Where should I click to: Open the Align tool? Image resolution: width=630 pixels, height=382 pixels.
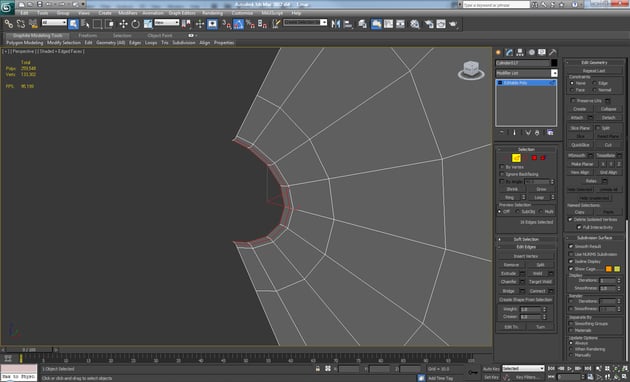pos(348,24)
